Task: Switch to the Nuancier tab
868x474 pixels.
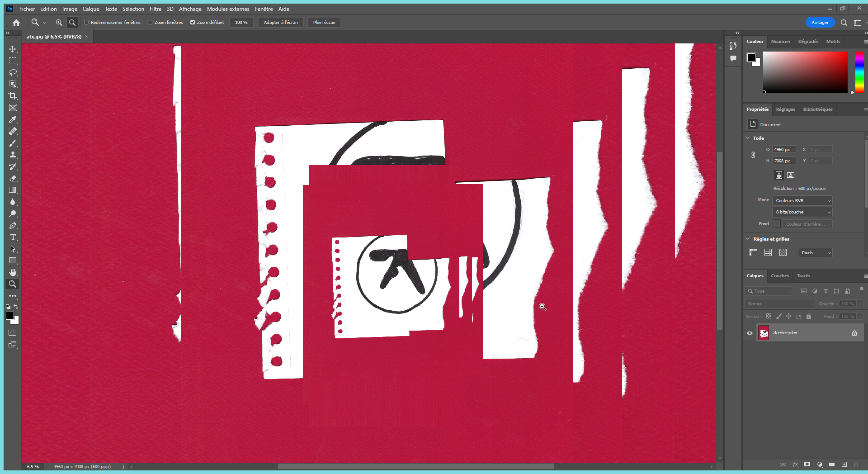Action: pyautogui.click(x=781, y=42)
